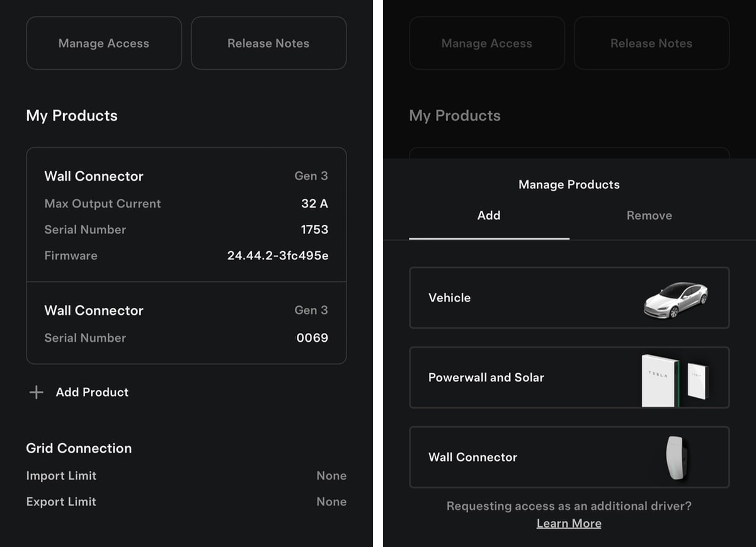Click the Powerwall units image
The width and height of the screenshot is (756, 547).
click(675, 380)
